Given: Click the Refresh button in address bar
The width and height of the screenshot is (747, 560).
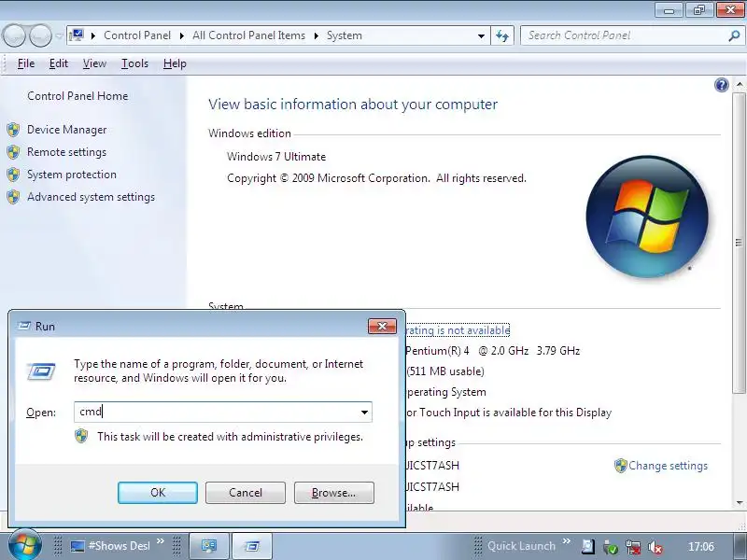Looking at the screenshot, I should (502, 35).
